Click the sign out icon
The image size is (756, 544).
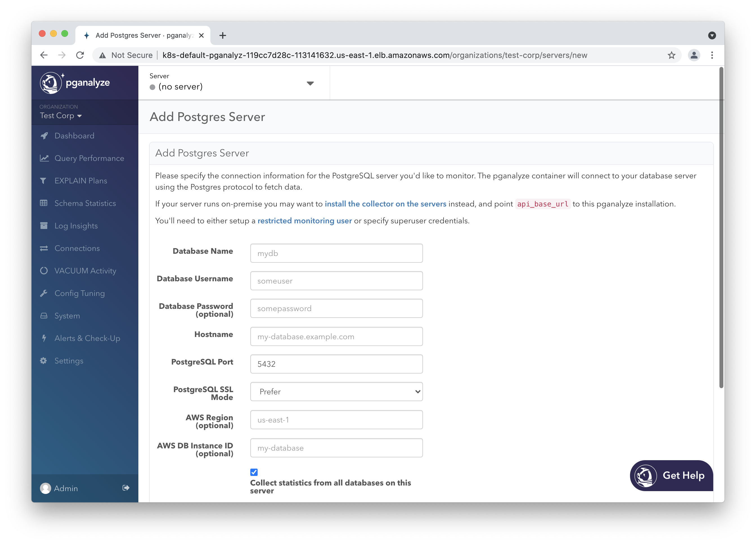pos(126,488)
